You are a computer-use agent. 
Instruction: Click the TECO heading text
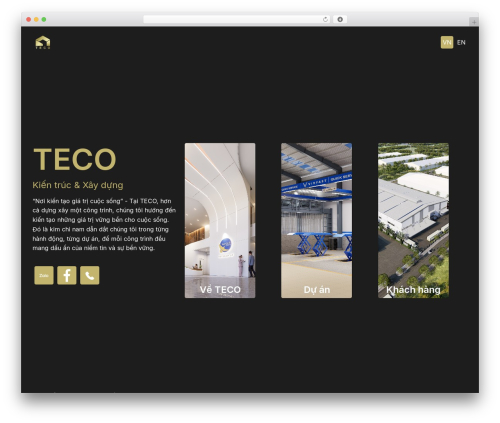pos(75,159)
